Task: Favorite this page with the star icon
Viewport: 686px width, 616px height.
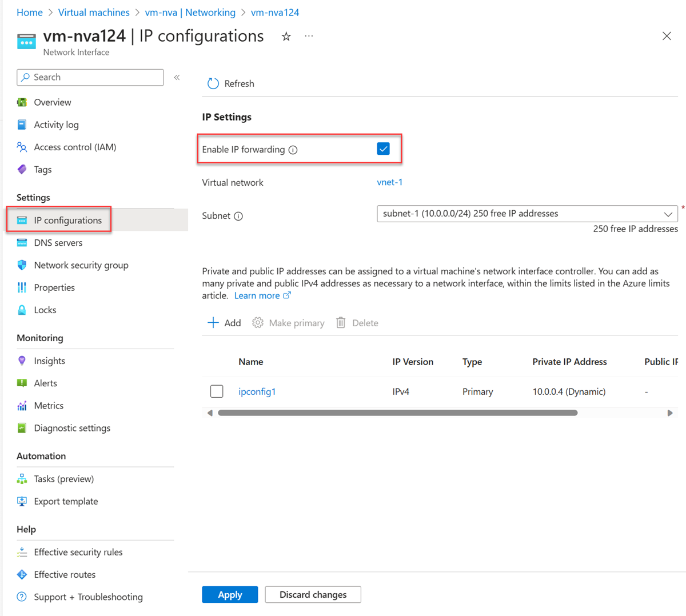Action: pos(286,37)
